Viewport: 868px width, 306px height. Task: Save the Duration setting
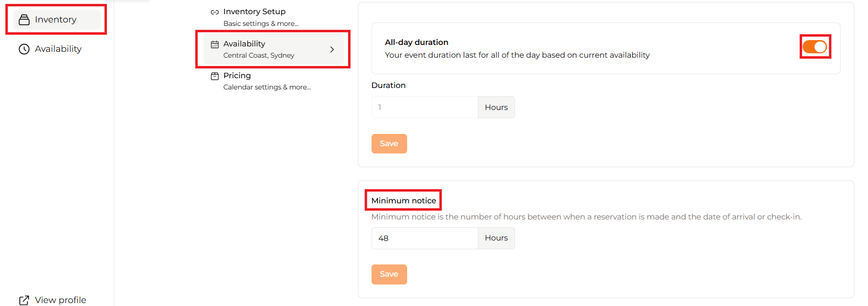[x=389, y=144]
